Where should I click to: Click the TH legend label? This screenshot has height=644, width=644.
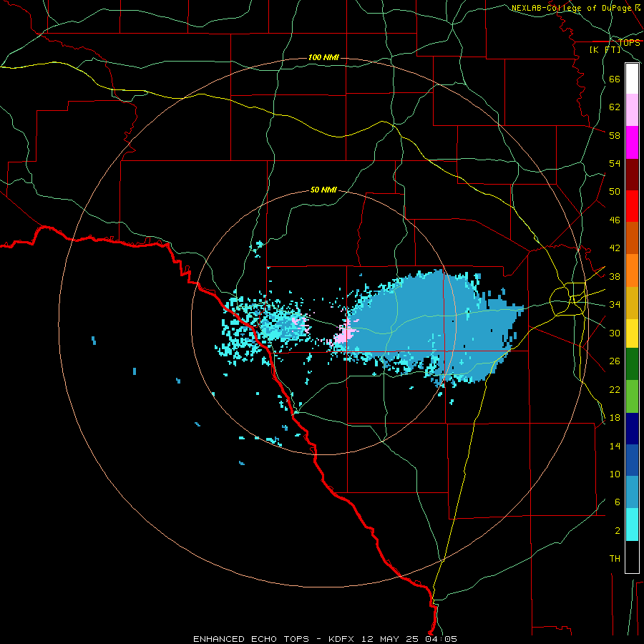point(615,559)
